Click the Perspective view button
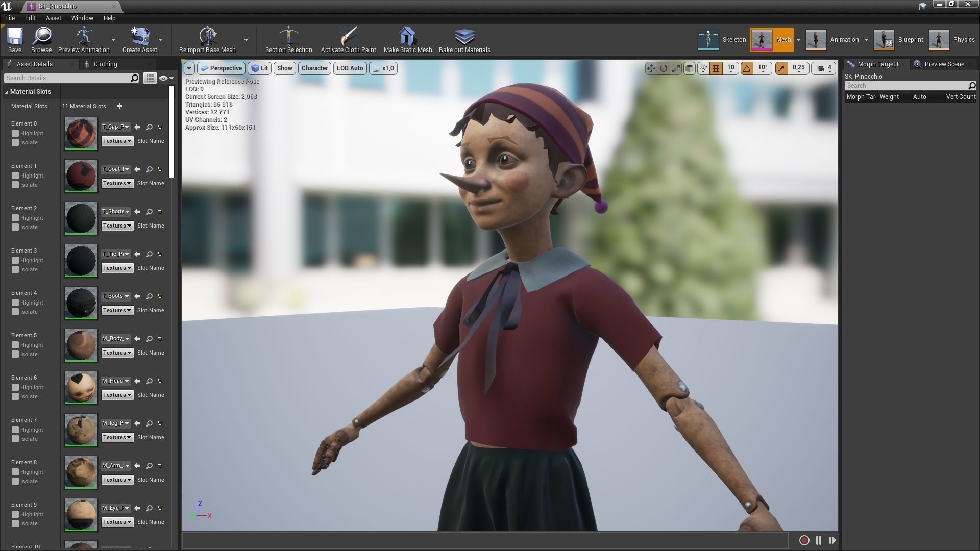The height and width of the screenshot is (551, 980). tap(221, 68)
